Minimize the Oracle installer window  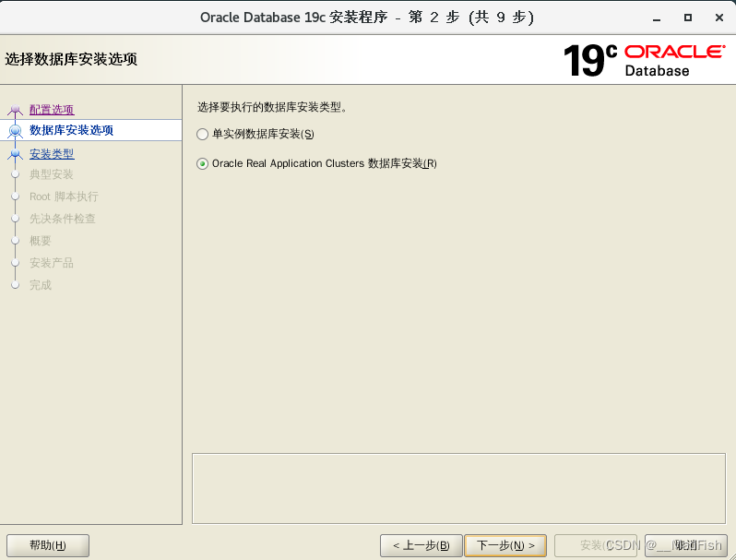[x=657, y=18]
